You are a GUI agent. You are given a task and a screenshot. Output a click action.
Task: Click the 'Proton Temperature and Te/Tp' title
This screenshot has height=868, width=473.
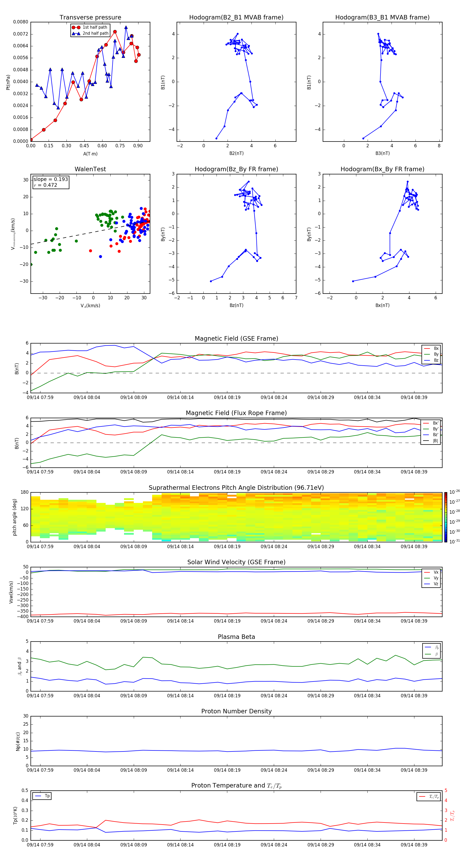236,785
